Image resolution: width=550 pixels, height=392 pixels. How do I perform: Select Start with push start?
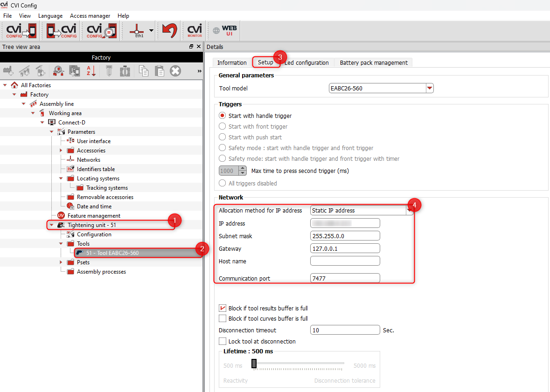223,137
